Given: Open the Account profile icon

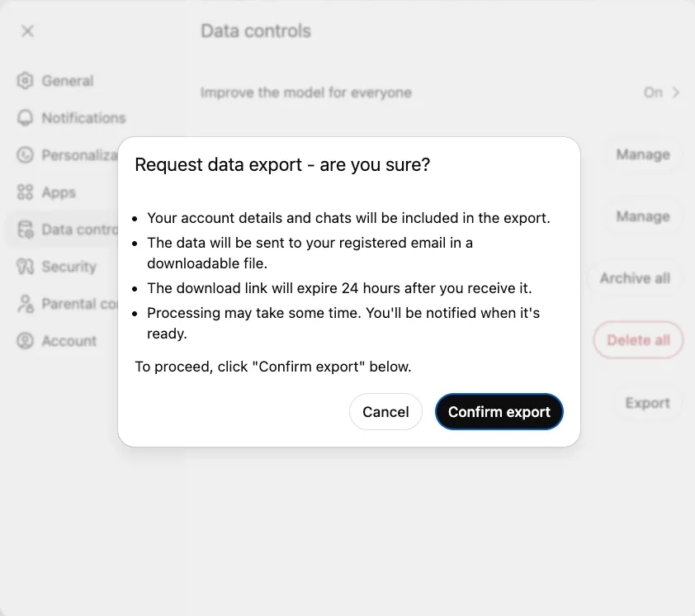Looking at the screenshot, I should click(26, 340).
